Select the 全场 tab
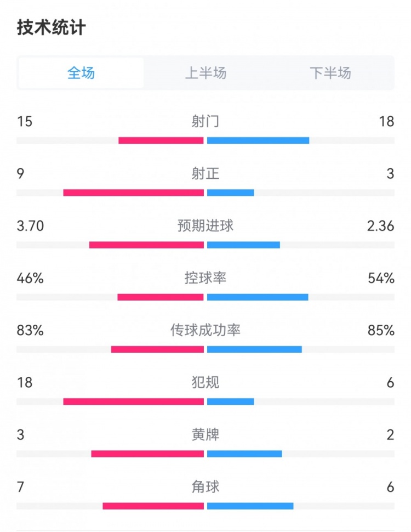411x532 pixels. (x=81, y=73)
